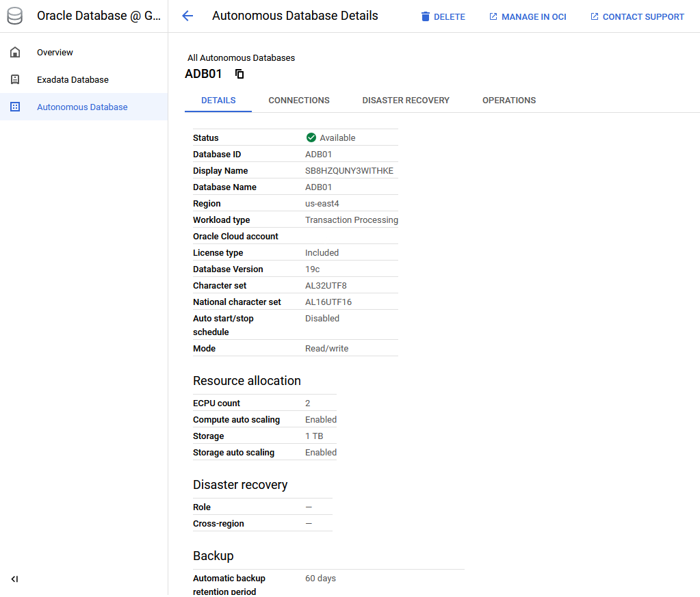
Task: Click the Display Name label
Action: (220, 171)
